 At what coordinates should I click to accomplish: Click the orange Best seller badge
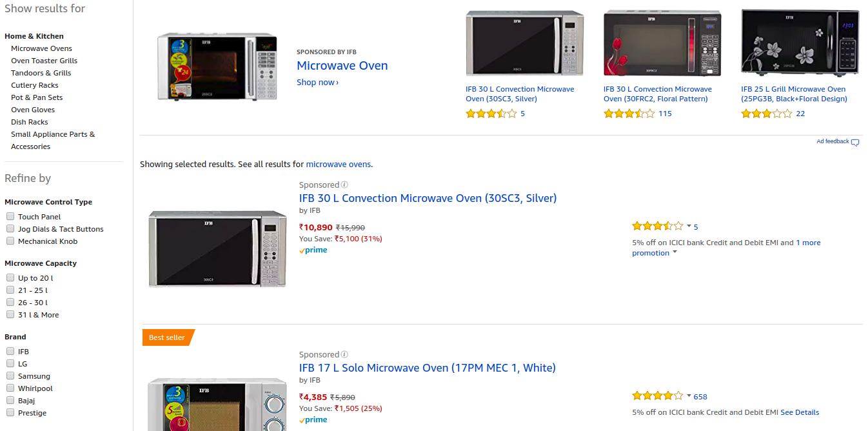point(168,337)
